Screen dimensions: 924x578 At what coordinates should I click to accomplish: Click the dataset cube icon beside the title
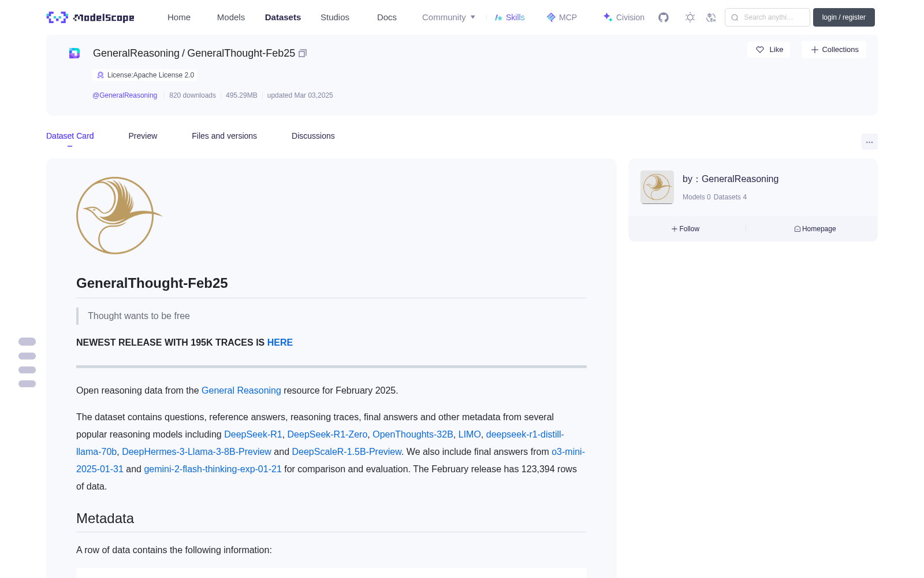pyautogui.click(x=74, y=53)
